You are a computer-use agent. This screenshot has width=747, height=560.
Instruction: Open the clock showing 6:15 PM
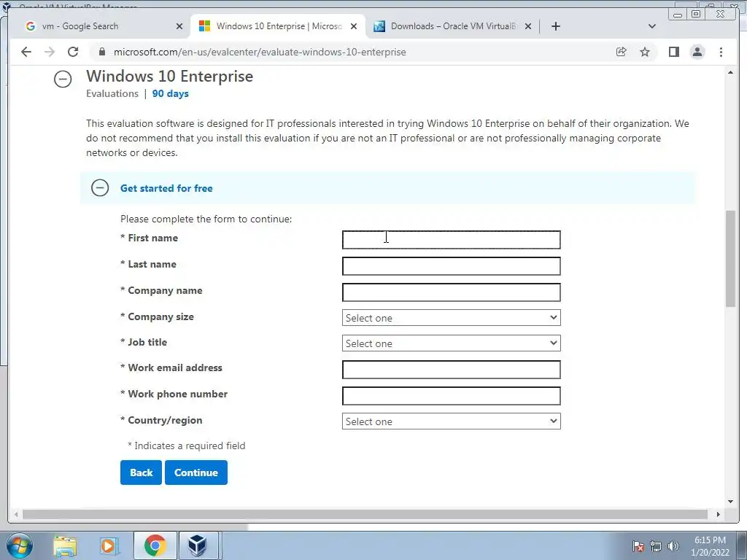click(x=710, y=546)
